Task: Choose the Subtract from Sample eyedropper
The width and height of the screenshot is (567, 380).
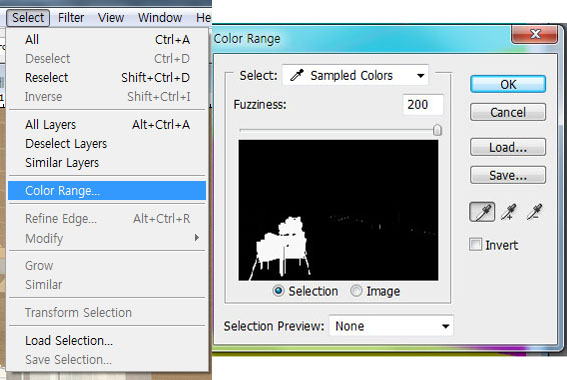Action: click(x=534, y=212)
